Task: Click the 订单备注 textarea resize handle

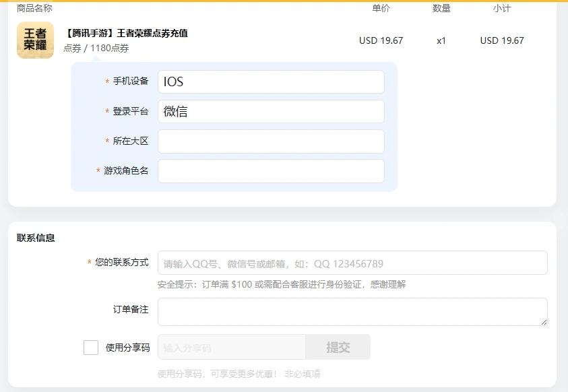Action: click(x=544, y=322)
